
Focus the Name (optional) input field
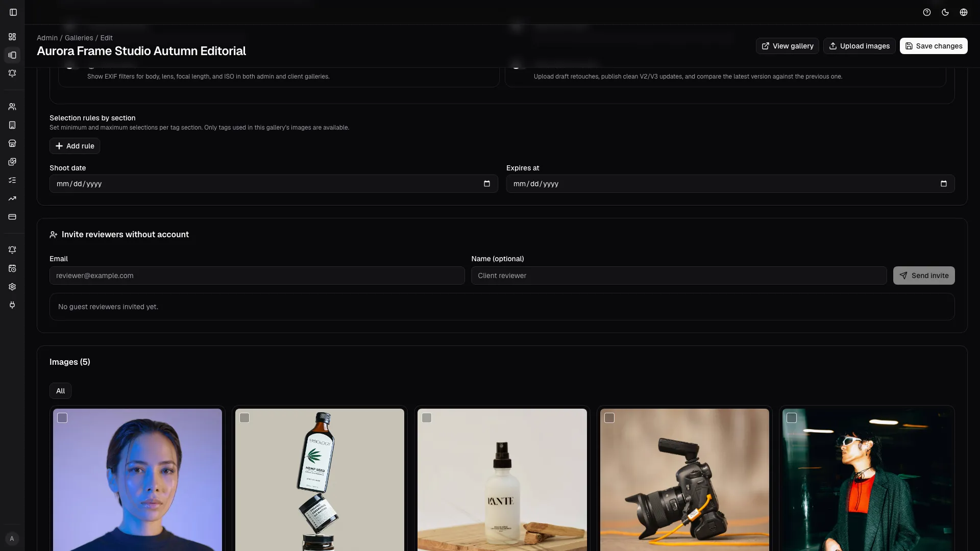[679, 275]
